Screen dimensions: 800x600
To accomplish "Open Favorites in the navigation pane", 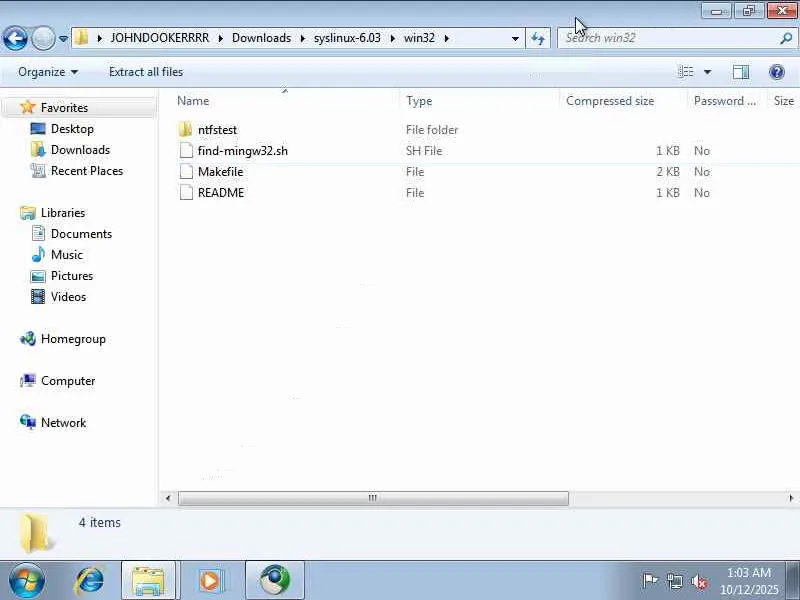I will click(x=64, y=108).
